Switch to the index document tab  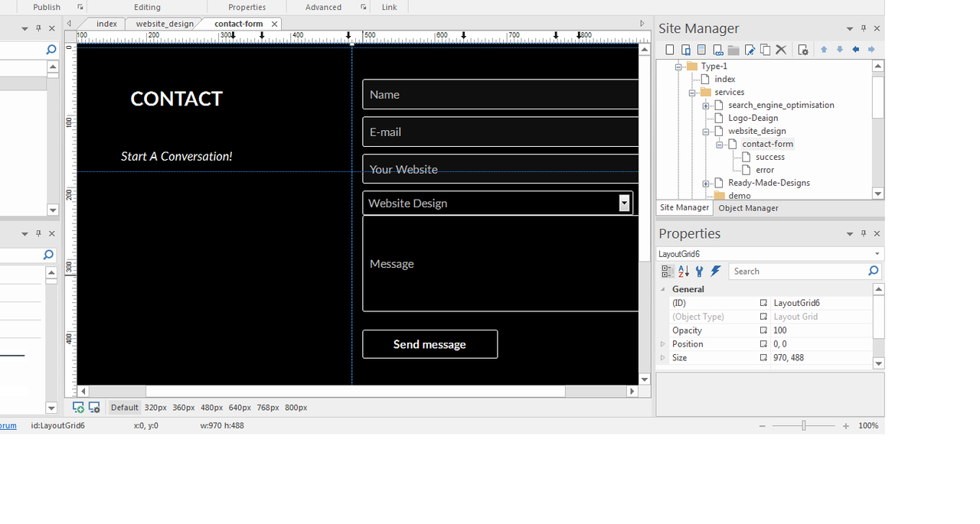(106, 24)
